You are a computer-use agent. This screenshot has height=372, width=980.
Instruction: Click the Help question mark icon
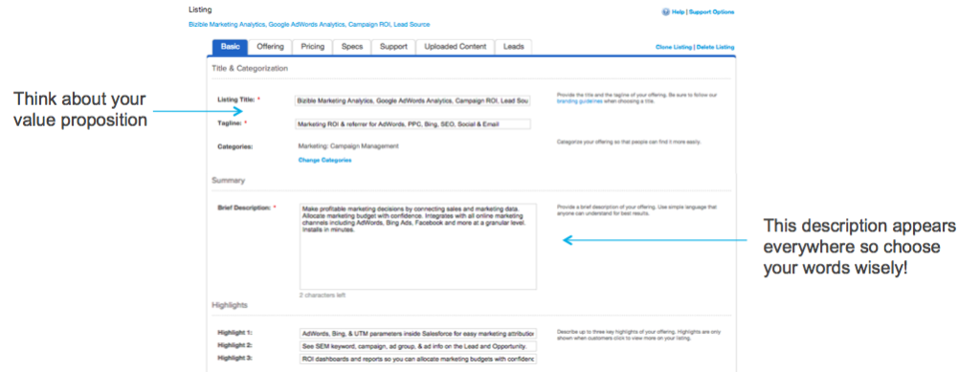666,11
